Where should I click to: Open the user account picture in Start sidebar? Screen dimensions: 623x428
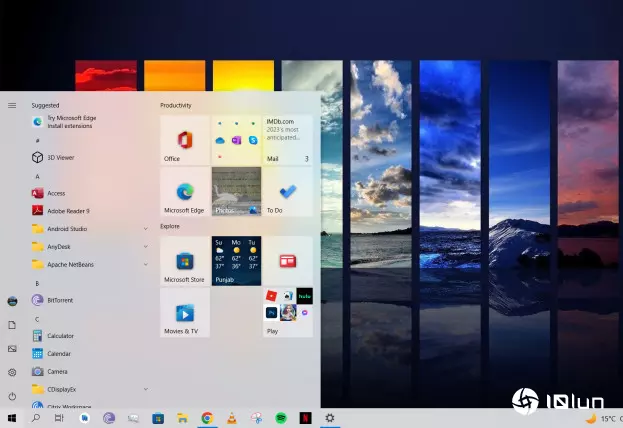point(12,301)
